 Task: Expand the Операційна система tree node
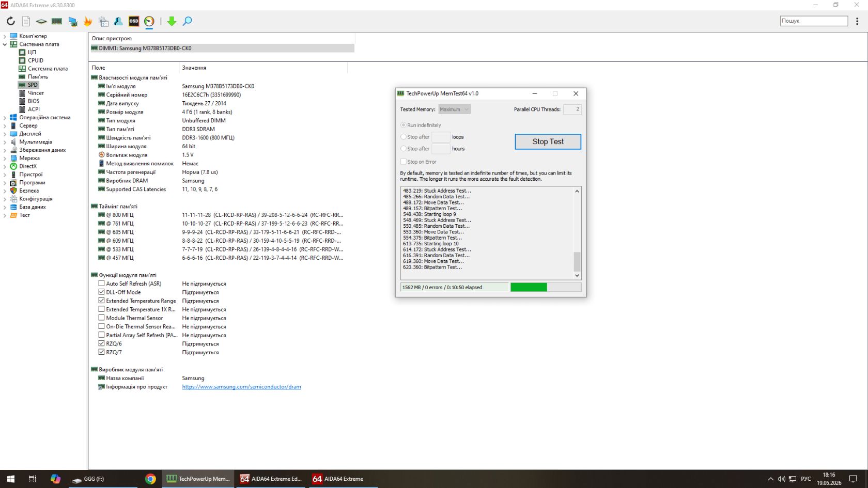5,117
